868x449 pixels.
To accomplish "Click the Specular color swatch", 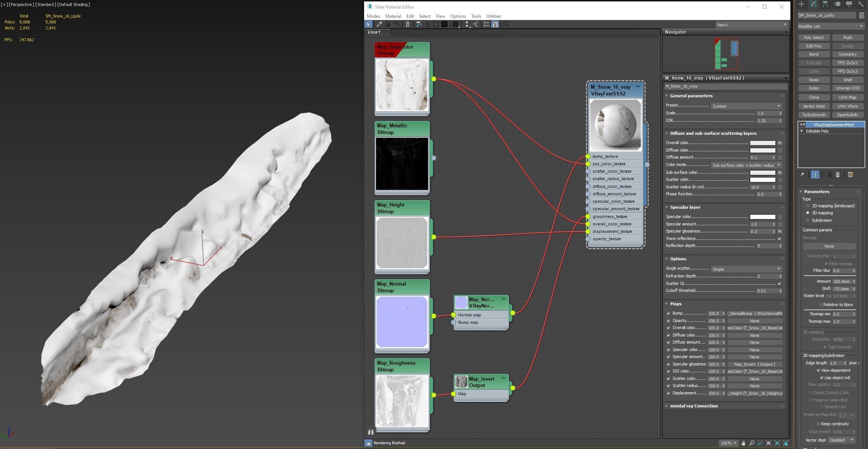I will (762, 217).
